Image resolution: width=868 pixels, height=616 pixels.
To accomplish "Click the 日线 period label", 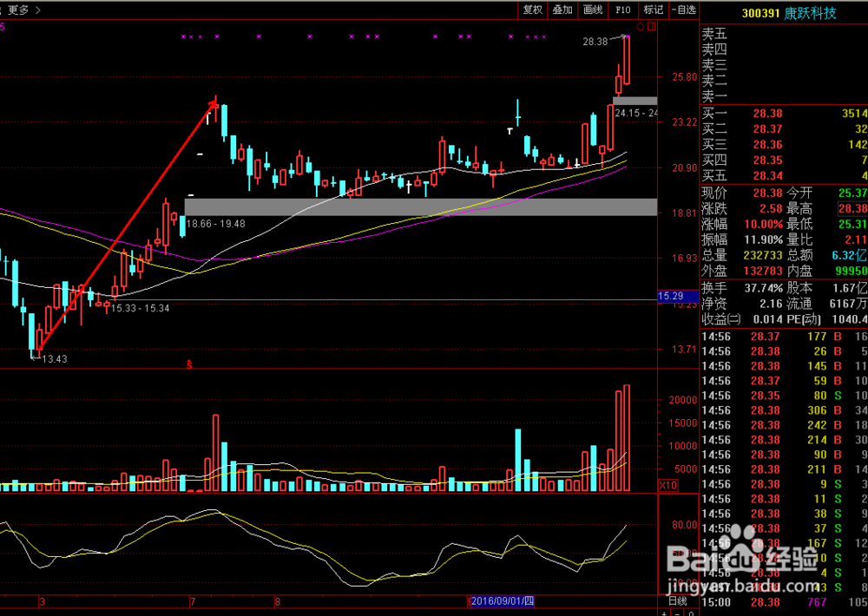I will pyautogui.click(x=678, y=601).
